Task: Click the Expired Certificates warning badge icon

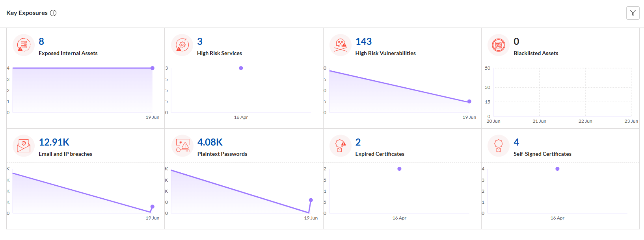Action: click(x=341, y=146)
